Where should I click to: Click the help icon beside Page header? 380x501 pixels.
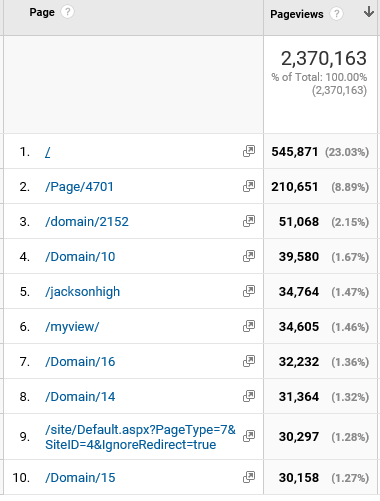pyautogui.click(x=67, y=12)
